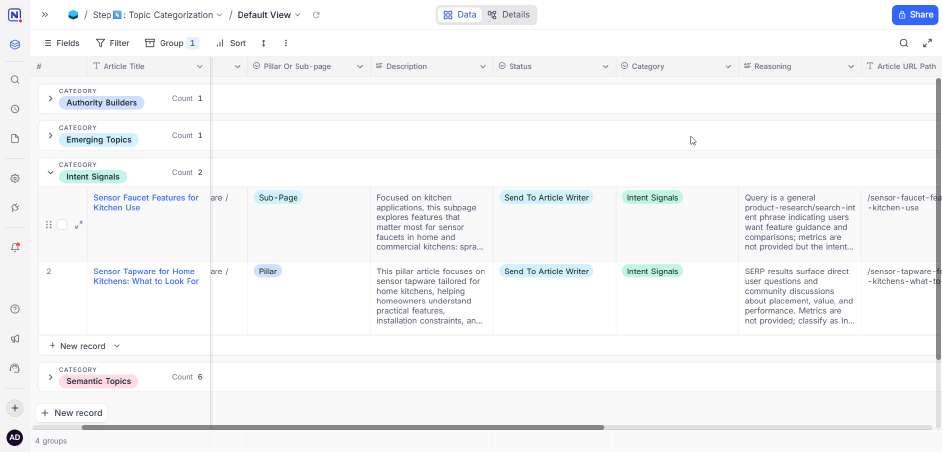Screen dimensions: 942x452
Task: Open the notifications bell icon
Action: (15, 247)
